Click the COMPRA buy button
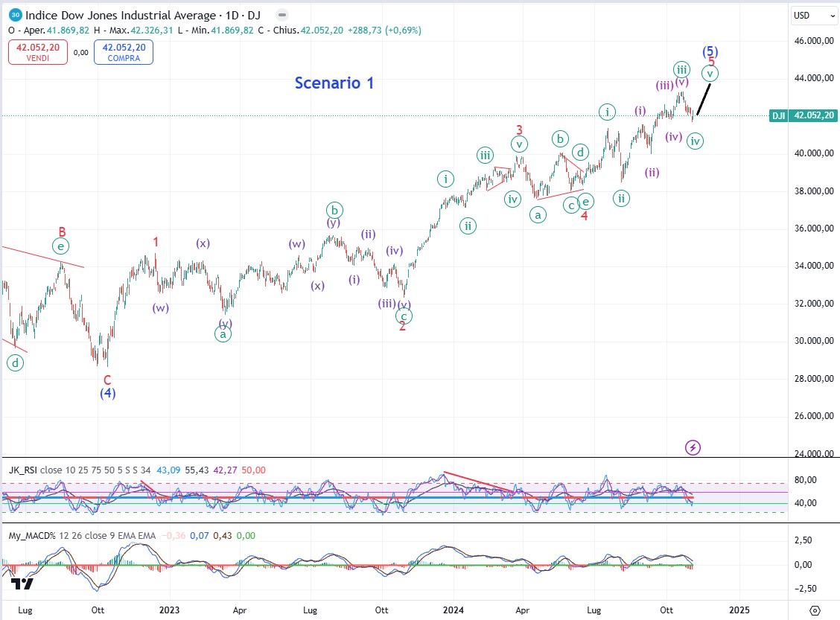Viewport: 840px width, 620px height. 124,52
